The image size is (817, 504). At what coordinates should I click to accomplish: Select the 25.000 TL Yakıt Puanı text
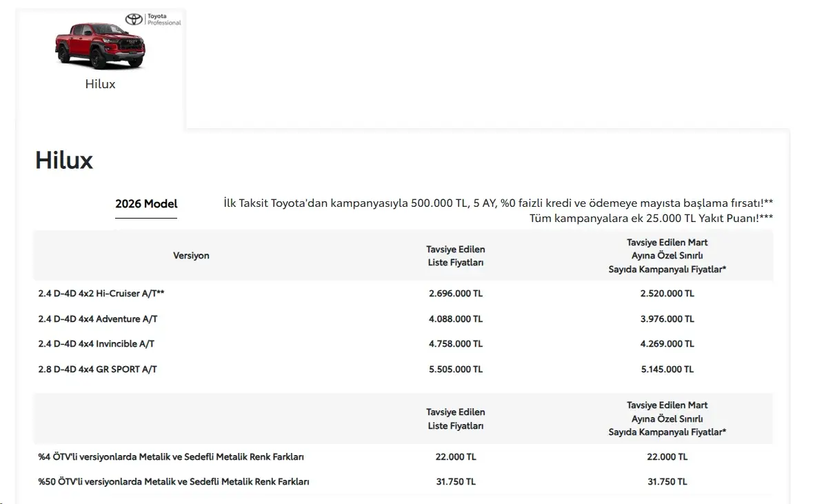pyautogui.click(x=652, y=218)
